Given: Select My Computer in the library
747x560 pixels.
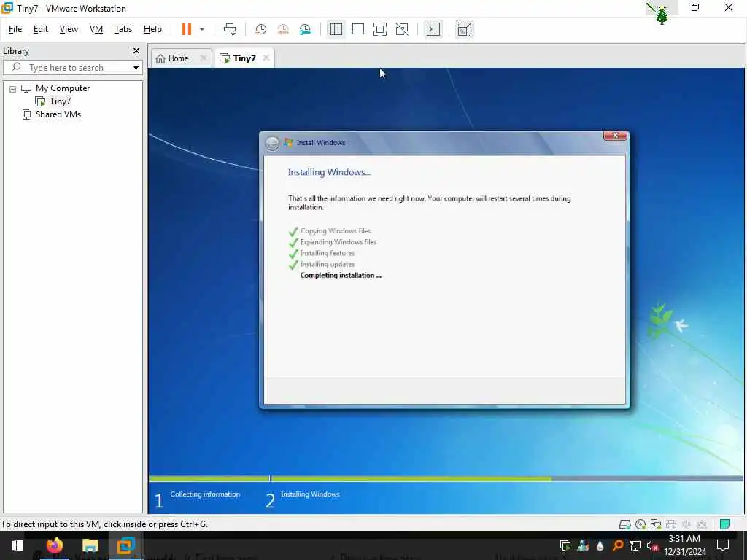Looking at the screenshot, I should tap(63, 88).
